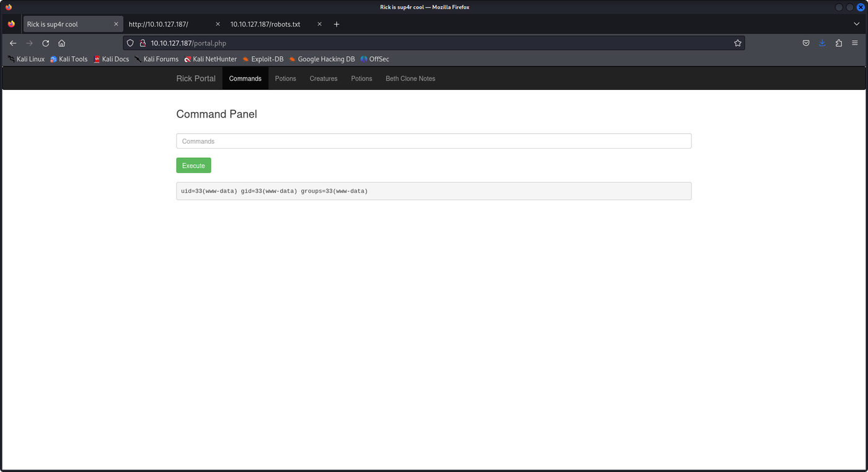868x472 pixels.
Task: Open the Rick Portal brand link
Action: tap(196, 79)
